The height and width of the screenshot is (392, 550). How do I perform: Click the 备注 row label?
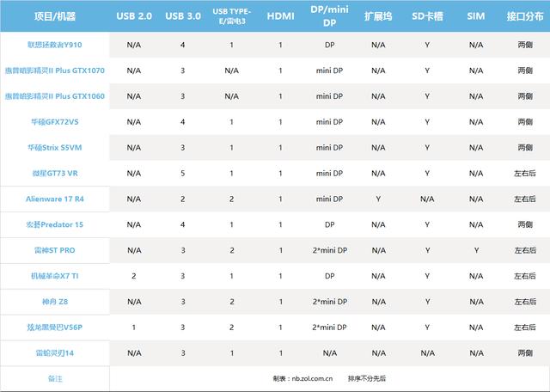coord(55,378)
